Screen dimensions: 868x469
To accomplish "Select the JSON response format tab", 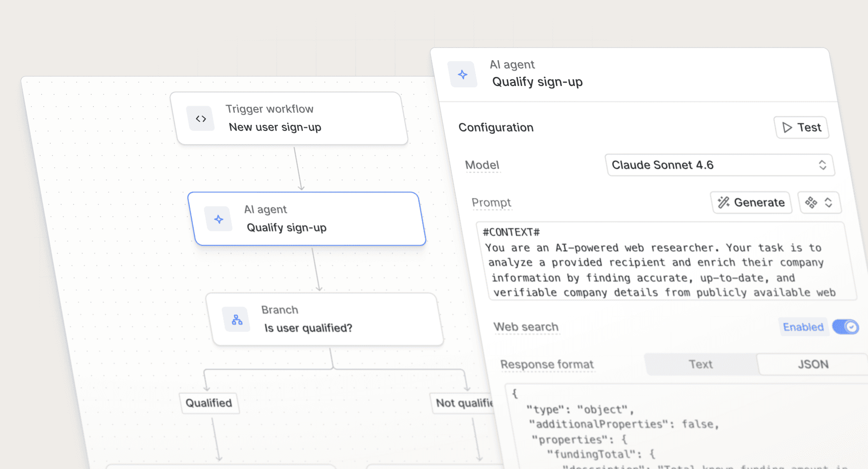I will (813, 364).
